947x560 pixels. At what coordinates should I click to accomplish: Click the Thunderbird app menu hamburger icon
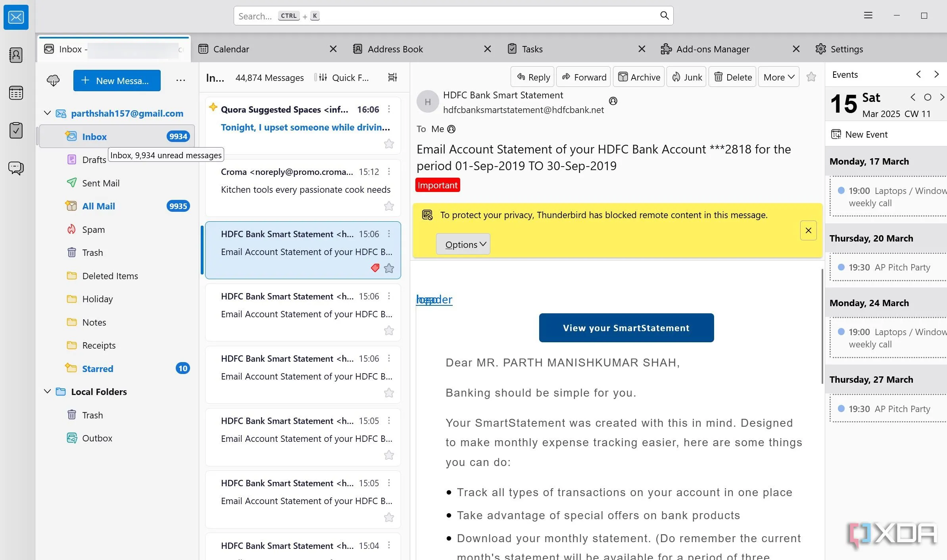(x=868, y=15)
